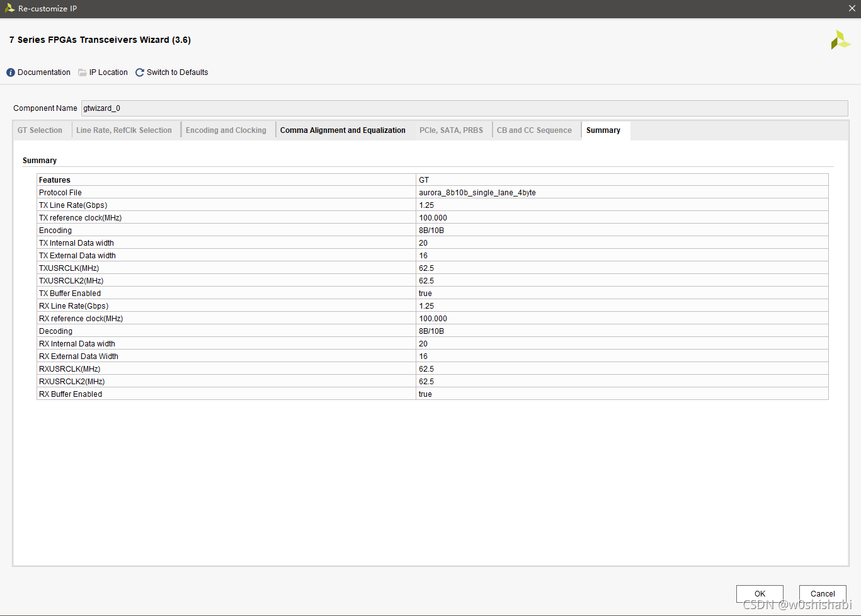Select TX Buffer Enabled row label

(x=70, y=294)
